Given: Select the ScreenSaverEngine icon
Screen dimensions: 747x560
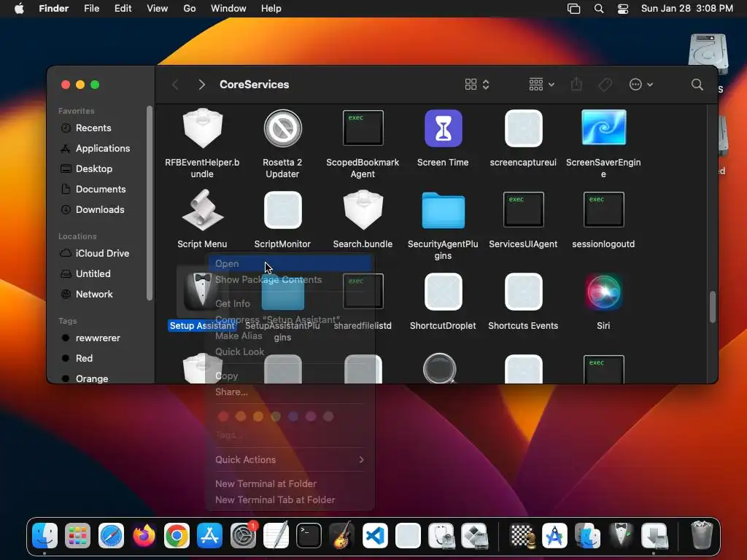Looking at the screenshot, I should click(x=603, y=127).
